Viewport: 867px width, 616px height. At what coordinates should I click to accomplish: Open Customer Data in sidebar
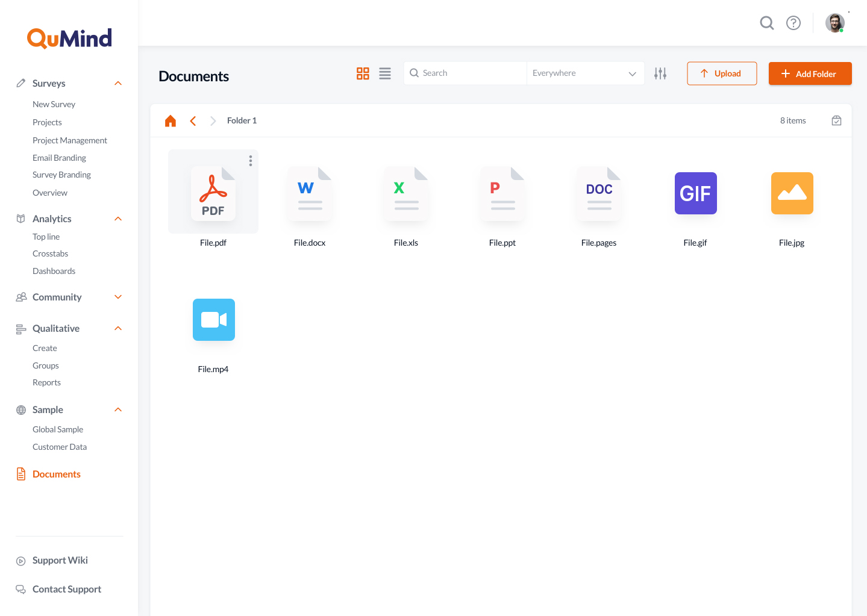(x=60, y=447)
